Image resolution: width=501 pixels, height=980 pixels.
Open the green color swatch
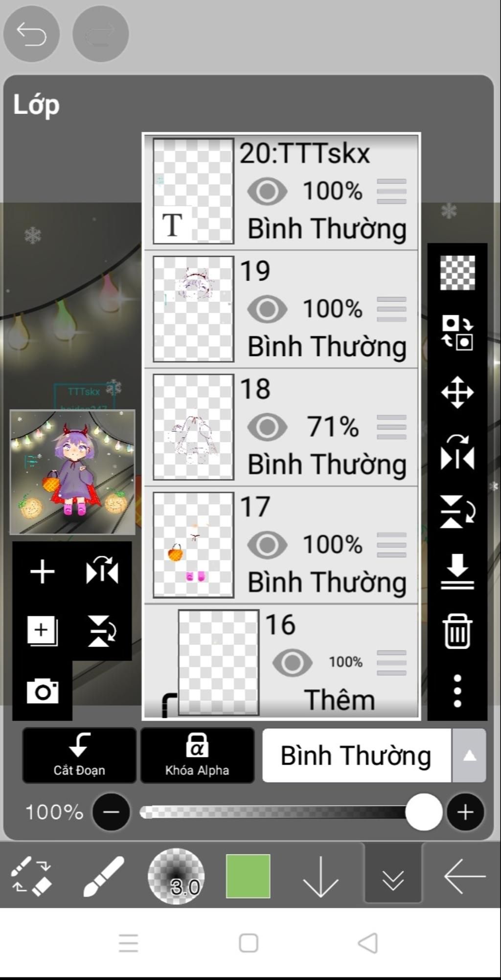coord(248,876)
